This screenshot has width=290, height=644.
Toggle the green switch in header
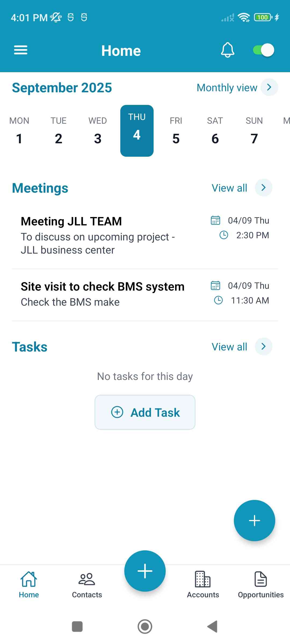pyautogui.click(x=263, y=50)
